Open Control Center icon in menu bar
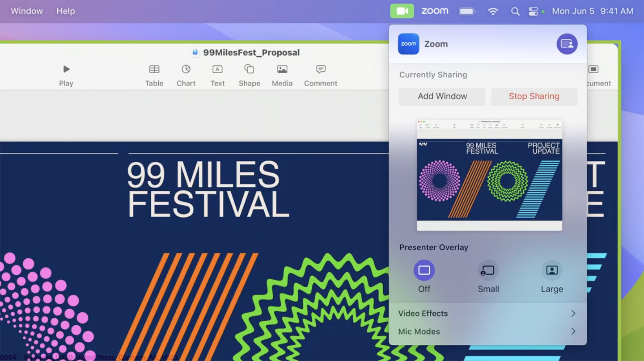The height and width of the screenshot is (361, 644). [x=533, y=11]
